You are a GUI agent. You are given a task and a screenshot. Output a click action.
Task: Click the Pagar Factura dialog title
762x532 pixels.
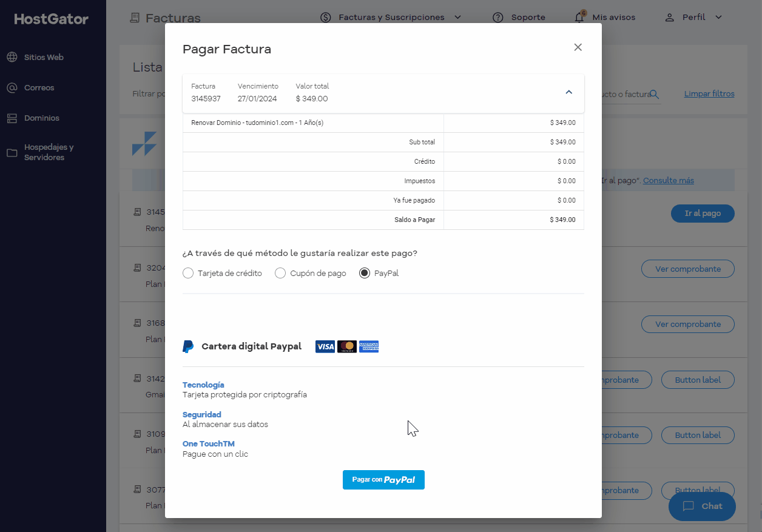point(227,49)
